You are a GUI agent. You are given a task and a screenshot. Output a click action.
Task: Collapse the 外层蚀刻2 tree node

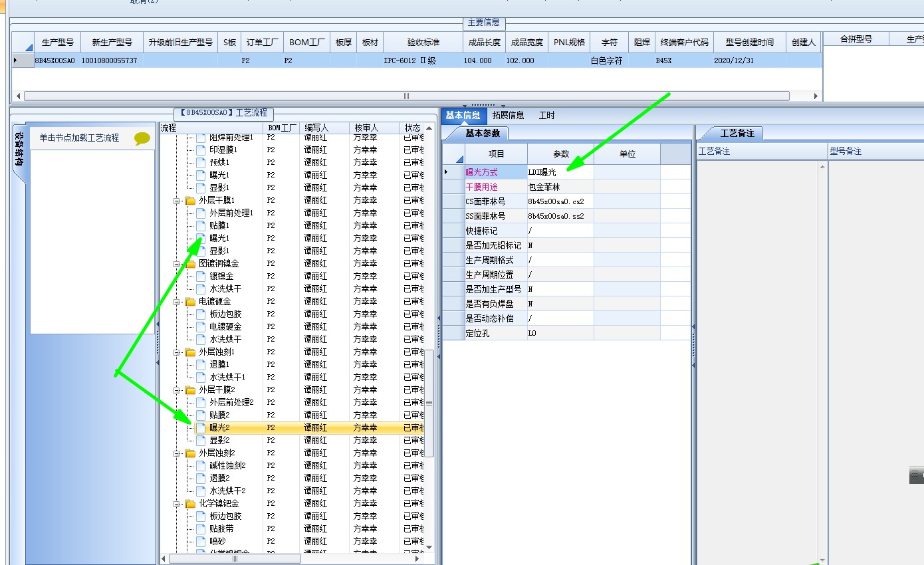177,453
